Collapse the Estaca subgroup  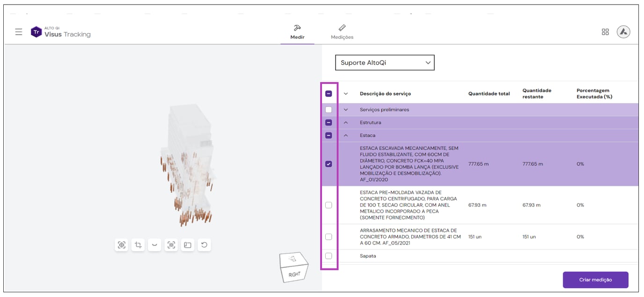[346, 136]
